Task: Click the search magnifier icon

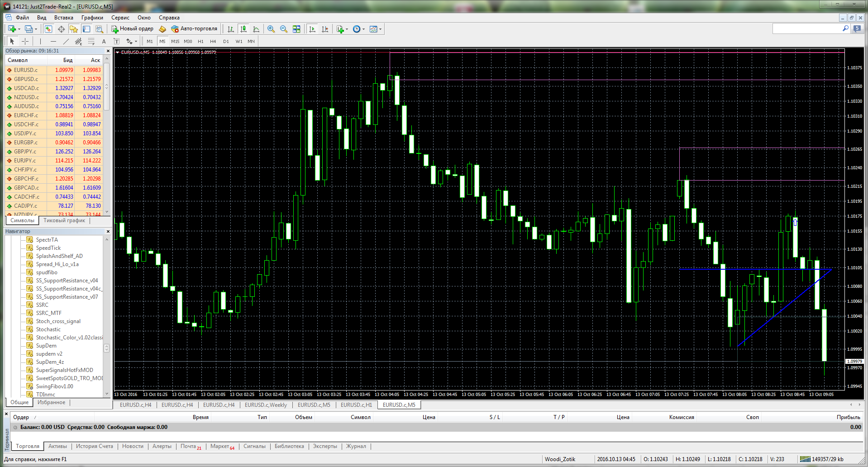Action: coord(845,29)
